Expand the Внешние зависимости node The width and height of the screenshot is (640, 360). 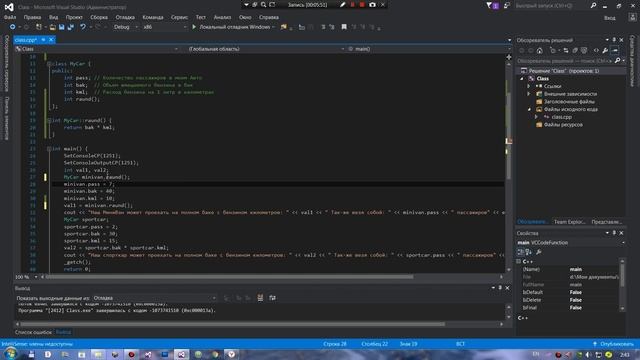529,94
